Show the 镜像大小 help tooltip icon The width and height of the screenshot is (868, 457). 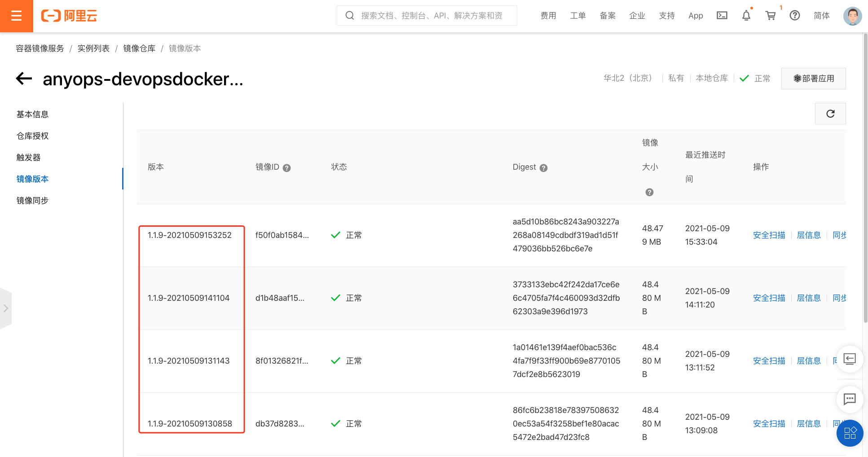coord(649,192)
